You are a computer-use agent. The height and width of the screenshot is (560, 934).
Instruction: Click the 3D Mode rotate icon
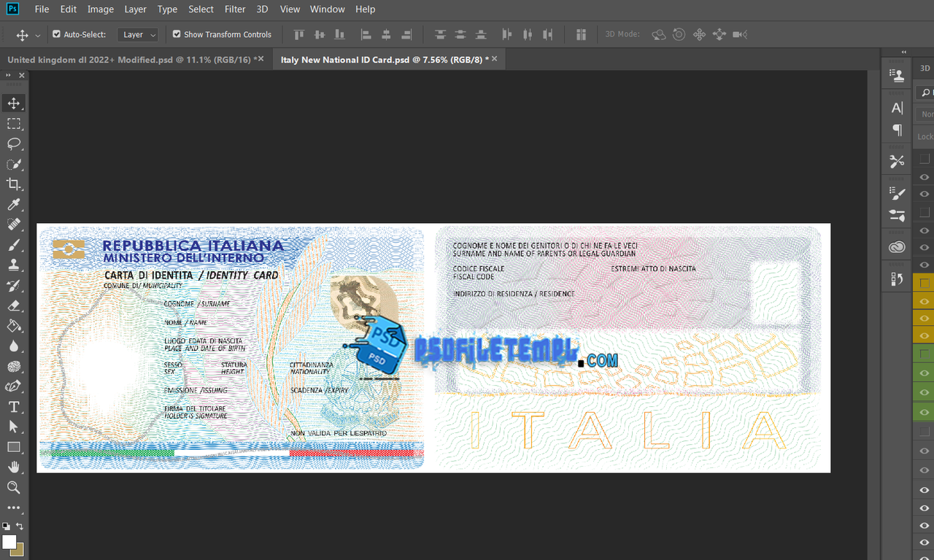tap(659, 34)
